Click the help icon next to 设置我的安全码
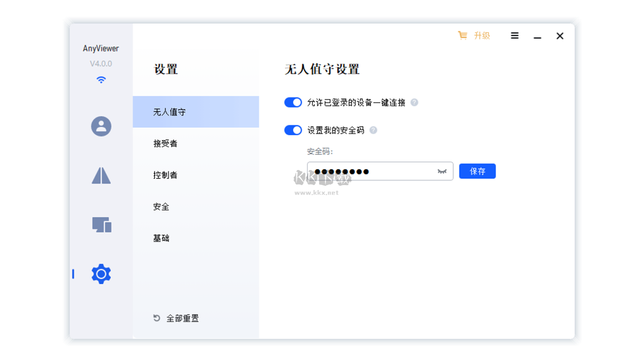This screenshot has height=362, width=644. point(373,130)
